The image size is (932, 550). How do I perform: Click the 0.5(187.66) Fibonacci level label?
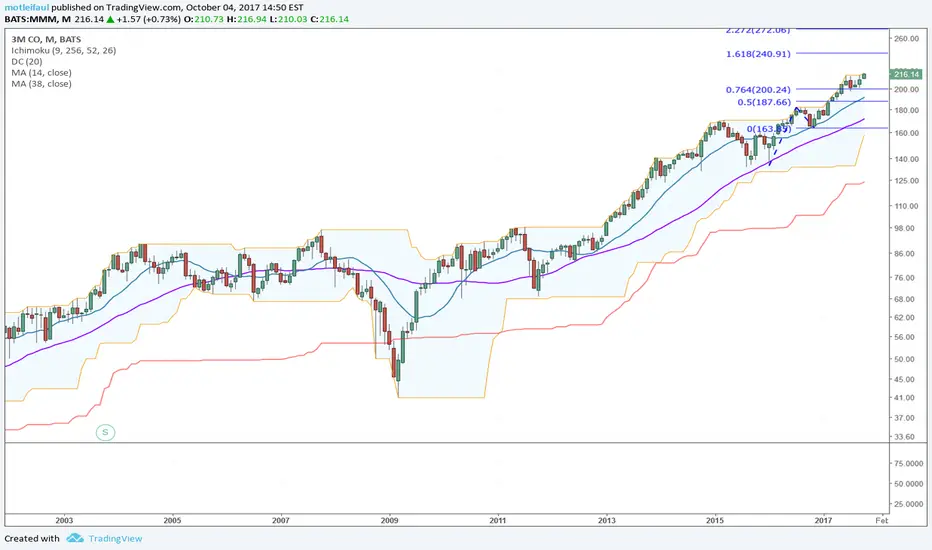(764, 102)
